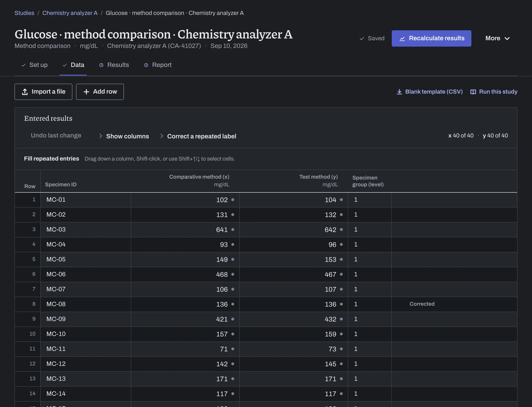532x407 pixels.
Task: Go to Studies breadcrumb link
Action: point(24,13)
